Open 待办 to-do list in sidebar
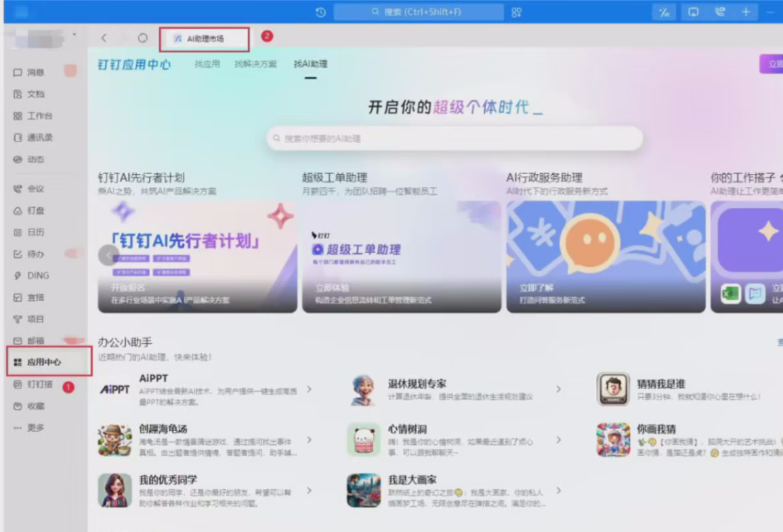Viewport: 783px width, 532px height. (29, 254)
